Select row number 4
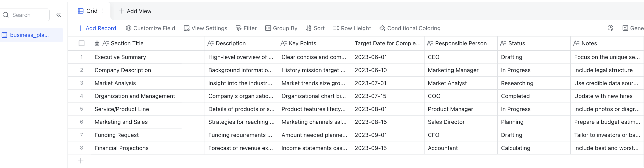This screenshot has width=644, height=168. [x=82, y=96]
